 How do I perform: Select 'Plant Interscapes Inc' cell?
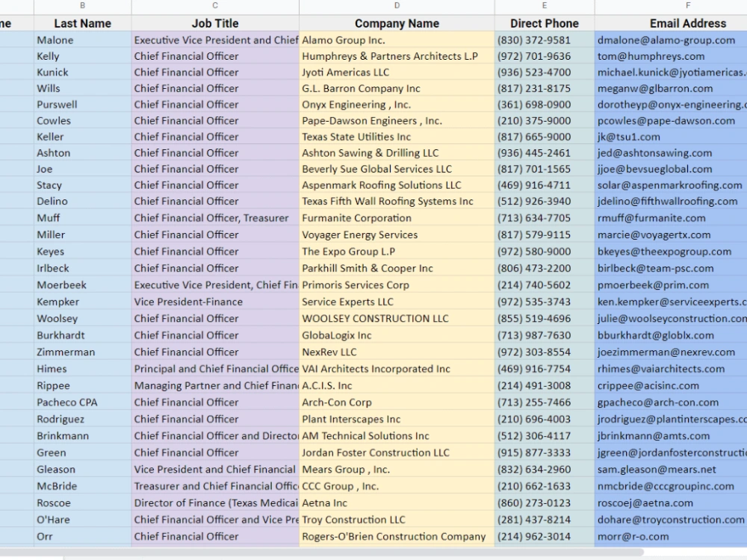[397, 419]
